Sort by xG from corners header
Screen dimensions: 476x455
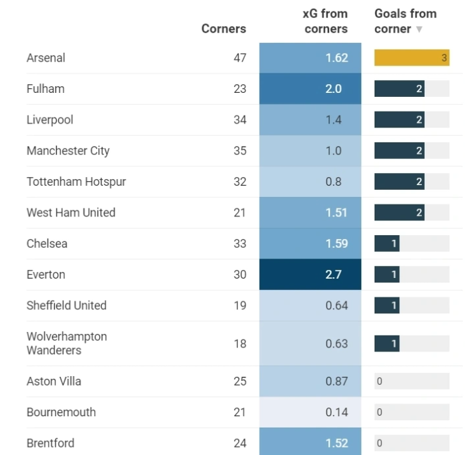tap(325, 21)
